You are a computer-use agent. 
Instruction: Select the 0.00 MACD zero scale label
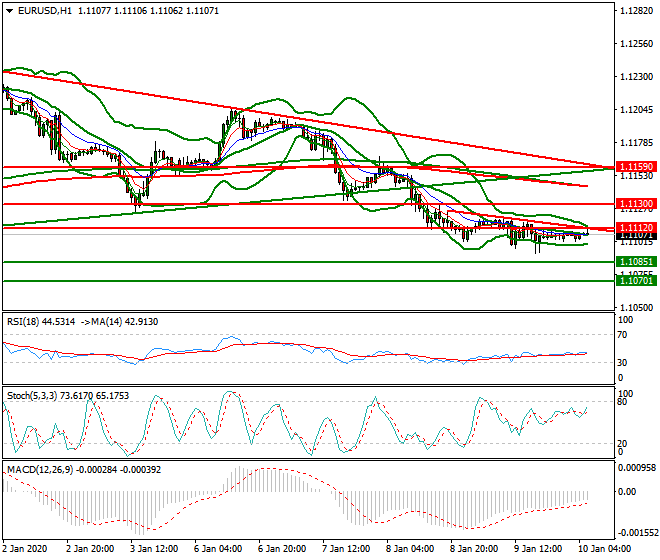coord(627,492)
